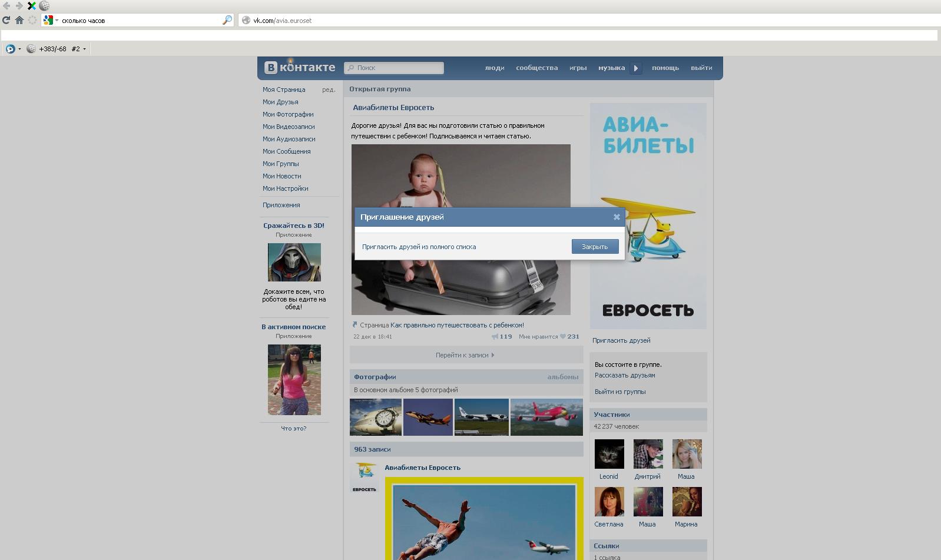Expand the blue extension icon's dropdown arrow
The width and height of the screenshot is (941, 560).
(x=19, y=49)
